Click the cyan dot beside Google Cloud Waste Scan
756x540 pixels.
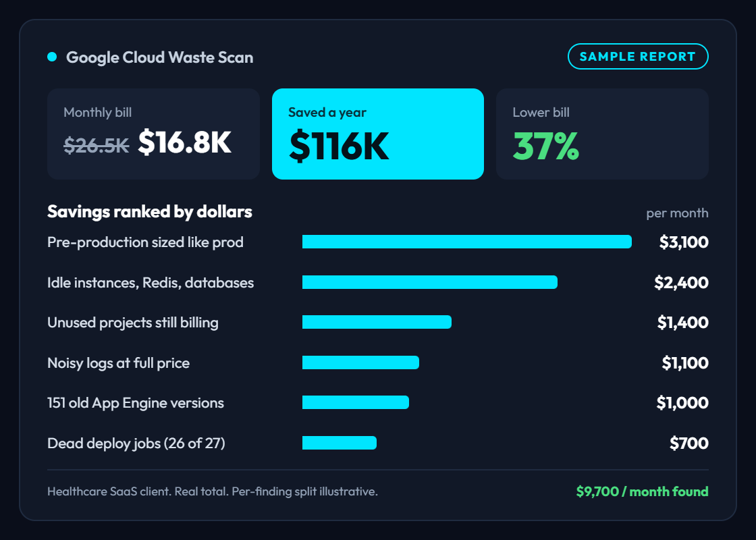point(52,57)
